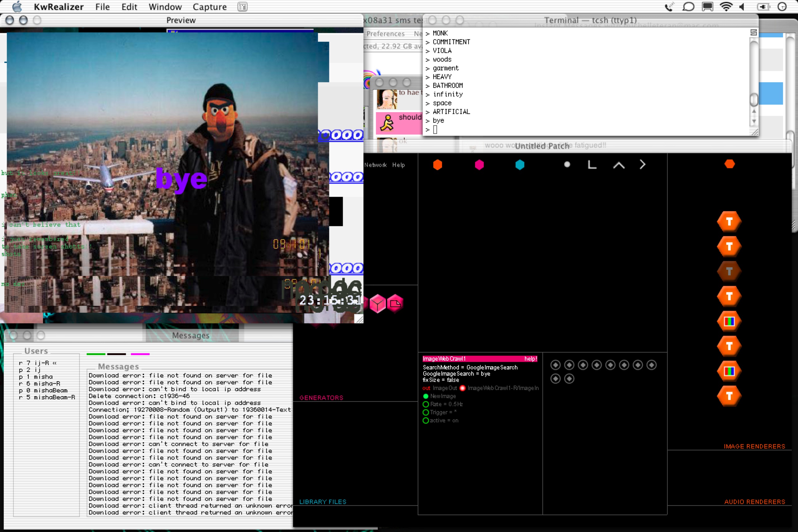Click the Terminal scrollbar thumb
This screenshot has width=798, height=532.
coord(754,99)
